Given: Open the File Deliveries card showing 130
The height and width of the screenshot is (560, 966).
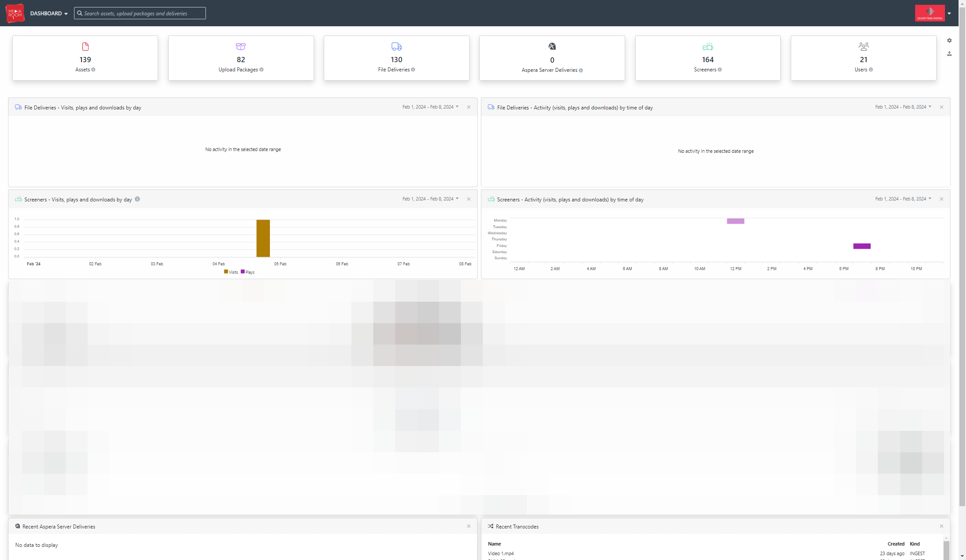Looking at the screenshot, I should (396, 58).
